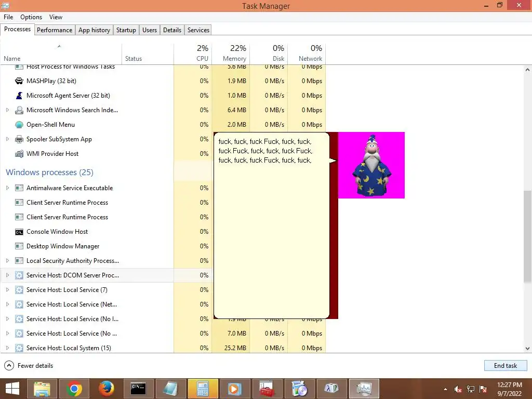The image size is (532, 399).
Task: Click the End task button
Action: [x=505, y=365]
